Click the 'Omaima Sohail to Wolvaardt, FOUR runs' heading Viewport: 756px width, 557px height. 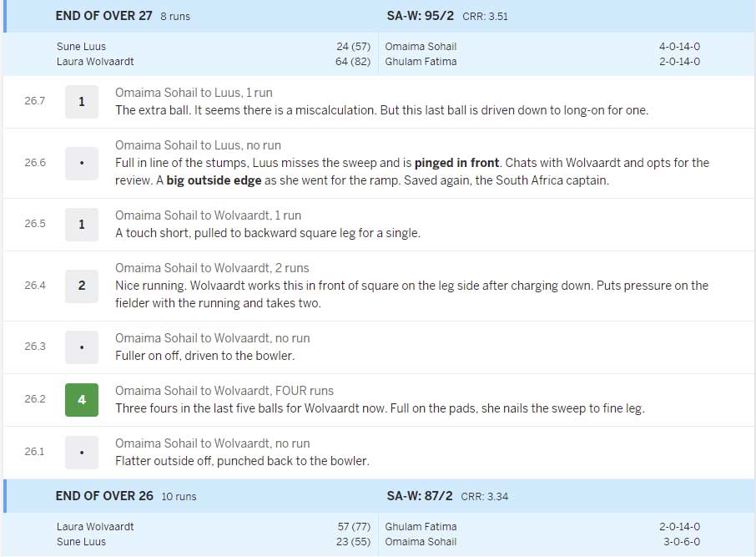pyautogui.click(x=224, y=391)
